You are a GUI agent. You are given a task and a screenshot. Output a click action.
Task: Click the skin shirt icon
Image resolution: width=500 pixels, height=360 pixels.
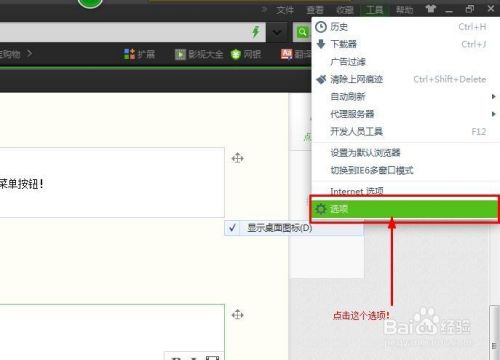coord(431,9)
